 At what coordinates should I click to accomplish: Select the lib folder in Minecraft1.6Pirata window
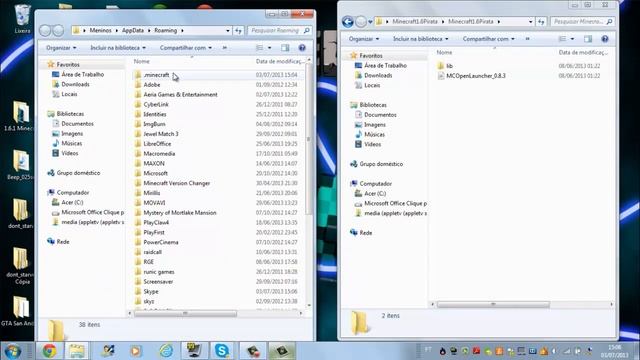click(x=449, y=66)
